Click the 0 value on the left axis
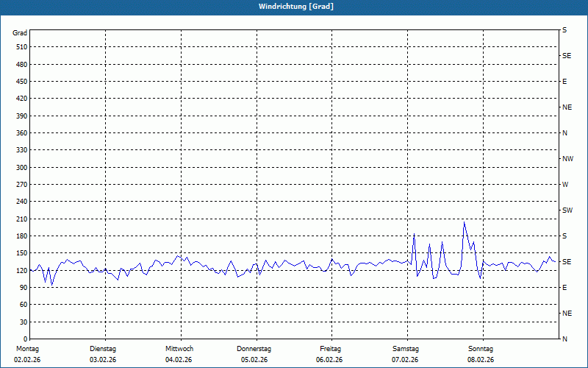This screenshot has height=368, width=588. (x=25, y=339)
